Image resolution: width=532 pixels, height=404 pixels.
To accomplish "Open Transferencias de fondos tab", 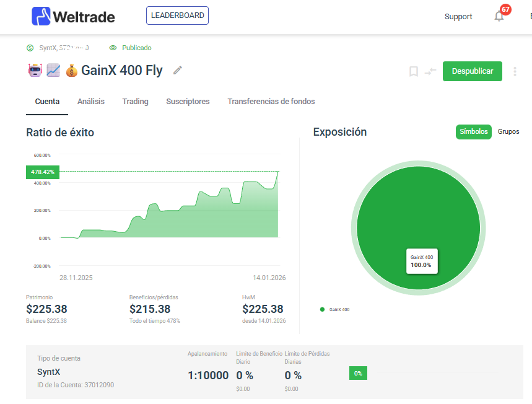I will coord(271,102).
